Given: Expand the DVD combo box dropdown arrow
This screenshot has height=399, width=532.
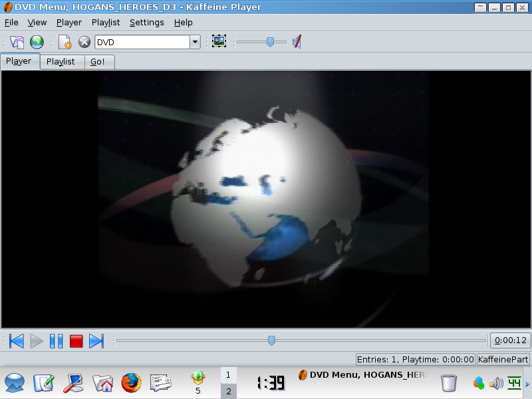Looking at the screenshot, I should point(195,42).
